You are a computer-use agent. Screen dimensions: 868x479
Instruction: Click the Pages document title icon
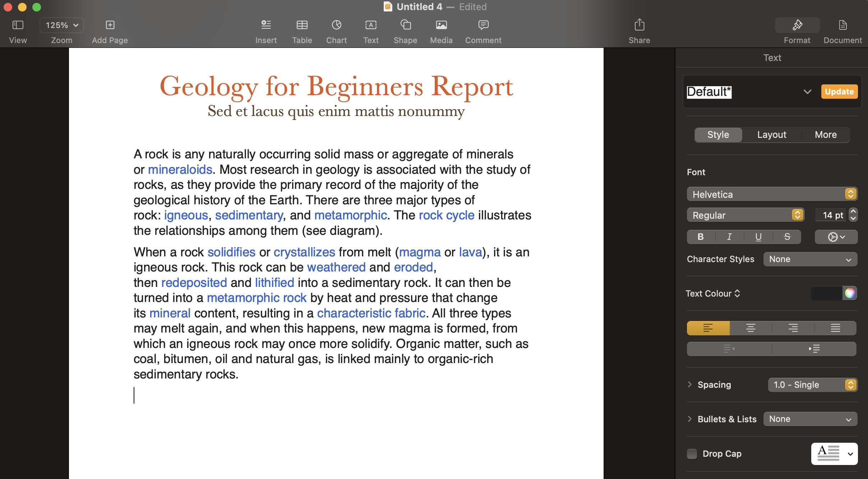click(x=388, y=7)
